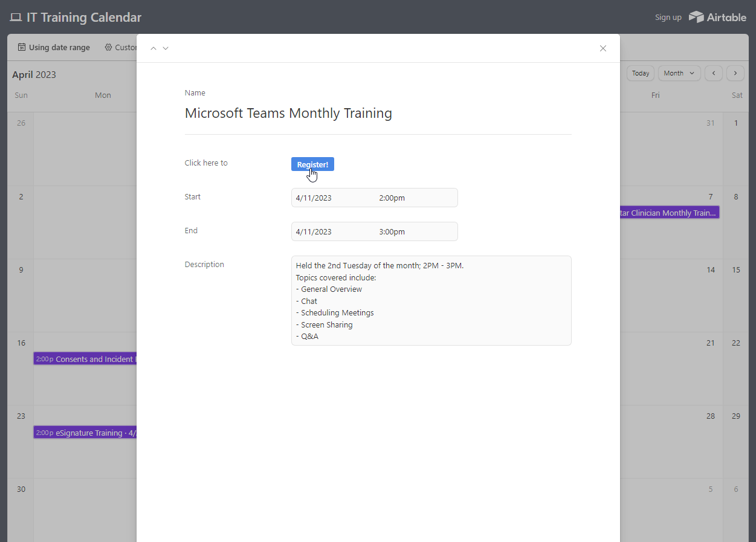Click the Start time 2:00pm
The image size is (756, 542).
pos(392,198)
